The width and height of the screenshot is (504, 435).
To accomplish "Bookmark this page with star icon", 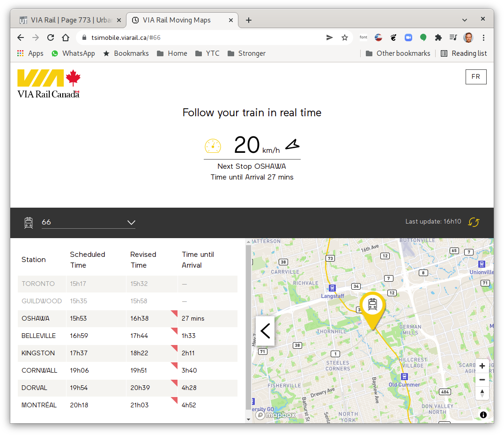I will (345, 37).
